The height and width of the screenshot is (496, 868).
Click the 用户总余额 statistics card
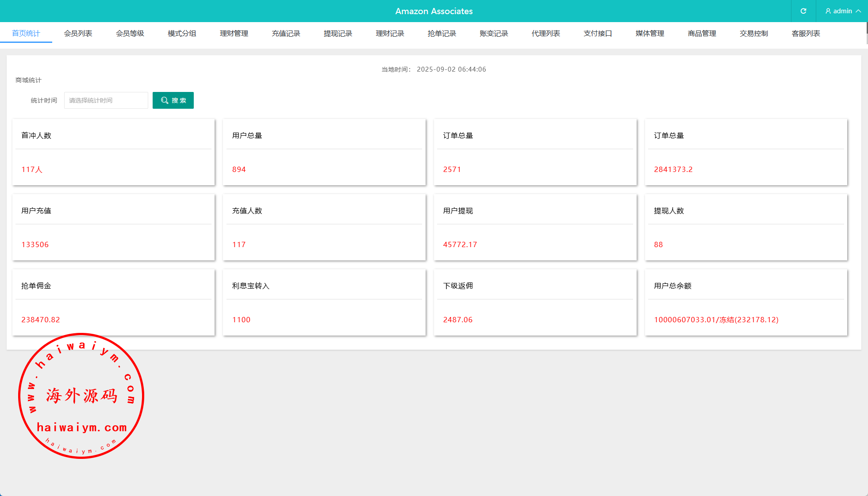click(746, 302)
